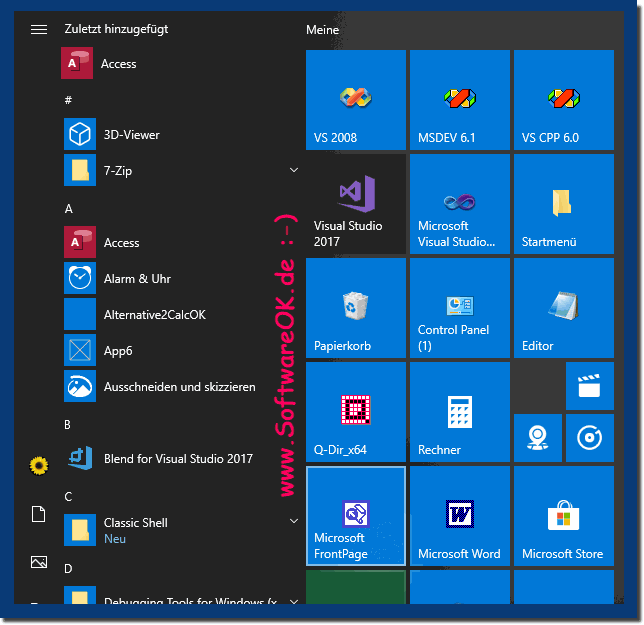Open the Microsoft Store tile
Screen dimensions: 644x625
coord(564,515)
